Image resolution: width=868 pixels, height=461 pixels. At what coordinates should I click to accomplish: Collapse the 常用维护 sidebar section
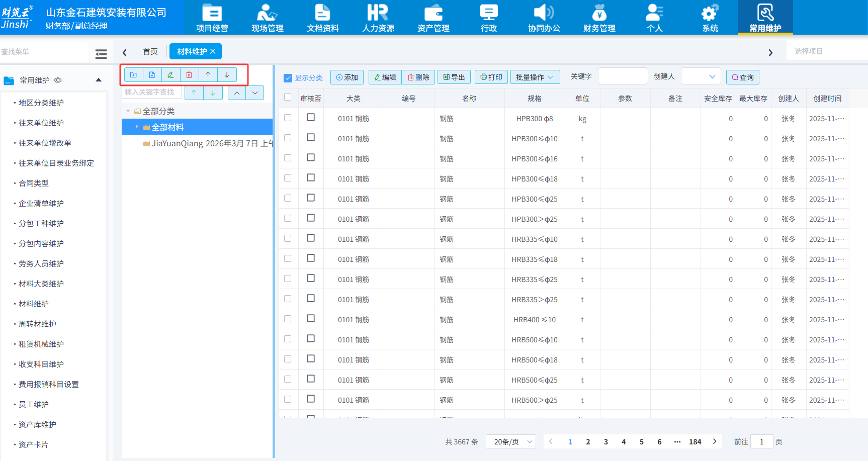click(99, 80)
